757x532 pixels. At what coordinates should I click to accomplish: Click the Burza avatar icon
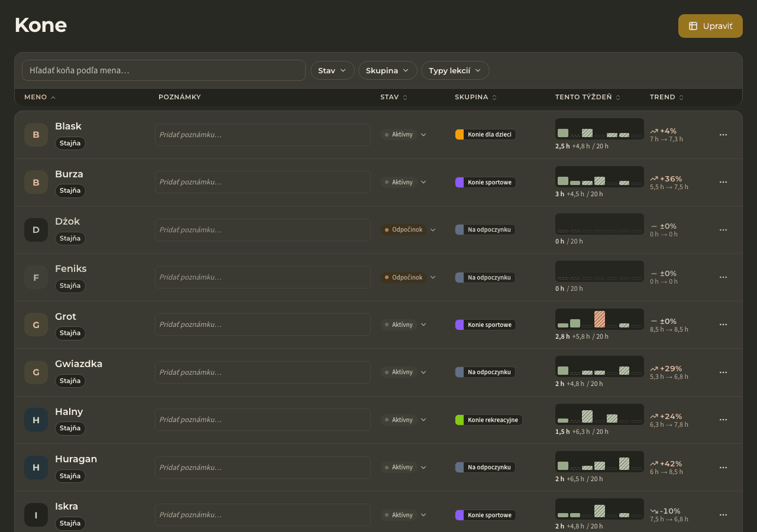[x=36, y=182]
